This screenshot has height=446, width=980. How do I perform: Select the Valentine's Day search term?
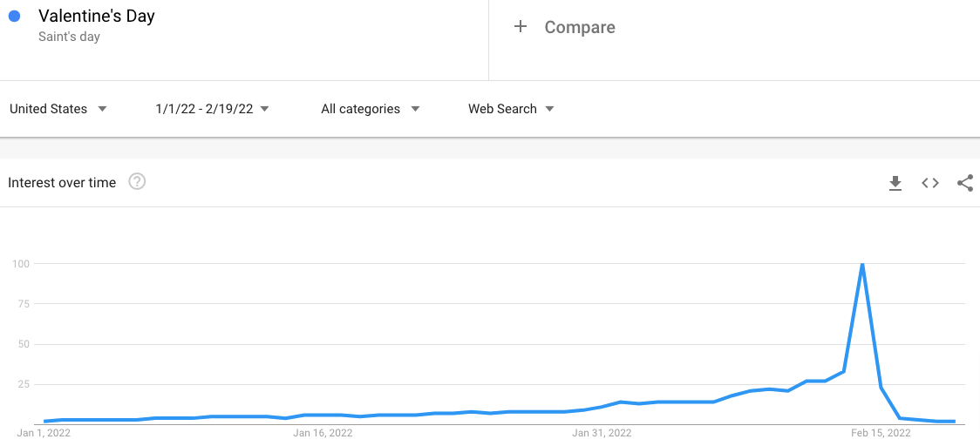coord(97,17)
